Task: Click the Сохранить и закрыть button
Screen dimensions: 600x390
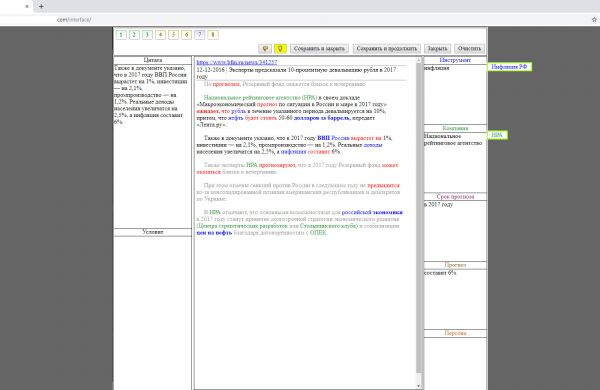Action: (320, 49)
